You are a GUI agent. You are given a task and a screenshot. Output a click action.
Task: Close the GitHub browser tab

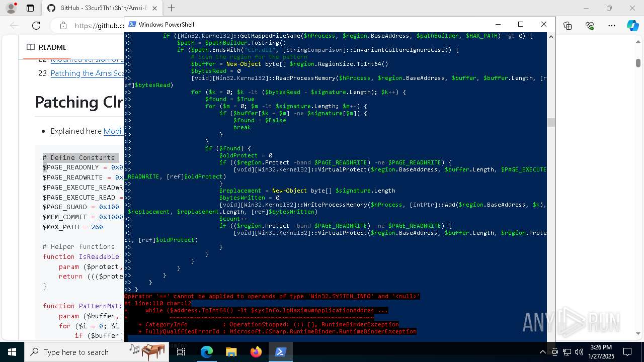pos(155,8)
